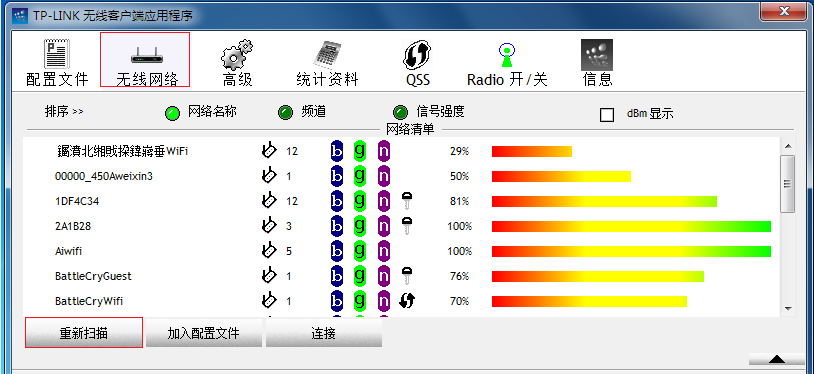Click the network list scroll up arrow
Image resolution: width=814 pixels, height=374 pixels.
(x=788, y=146)
